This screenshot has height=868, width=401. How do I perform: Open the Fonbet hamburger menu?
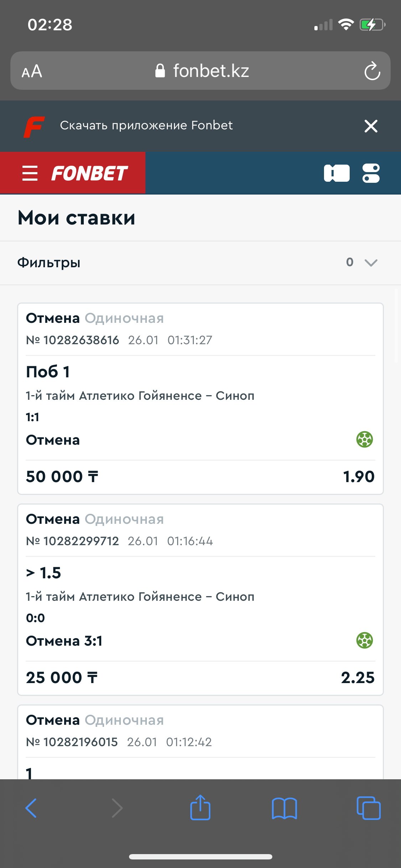tap(30, 174)
